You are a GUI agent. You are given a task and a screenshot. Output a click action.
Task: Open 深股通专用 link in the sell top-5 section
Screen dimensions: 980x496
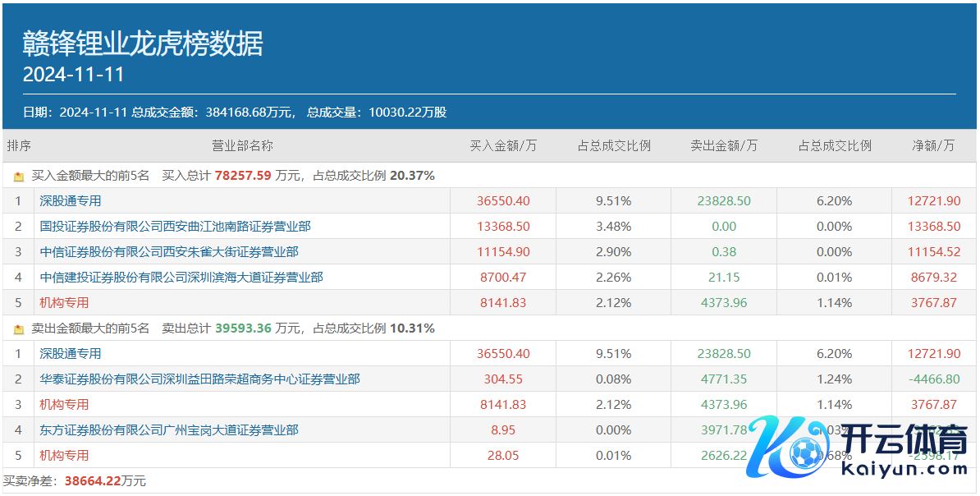point(70,354)
